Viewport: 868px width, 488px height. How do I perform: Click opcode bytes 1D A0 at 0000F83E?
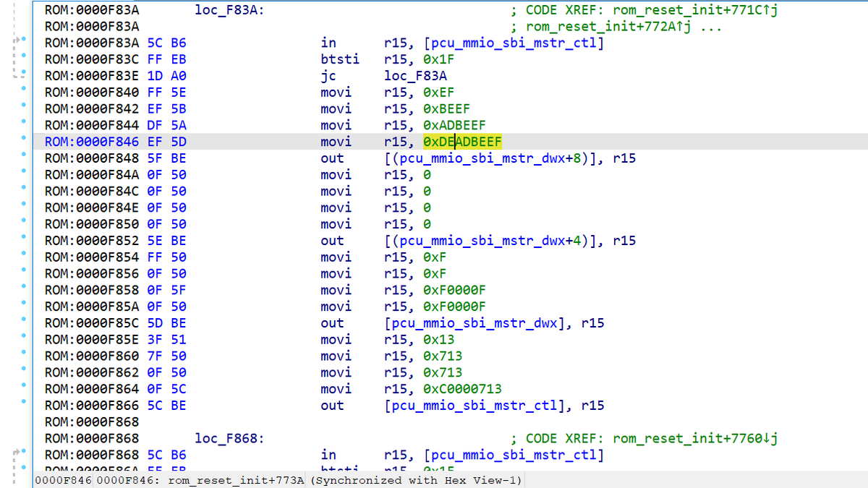tap(166, 76)
